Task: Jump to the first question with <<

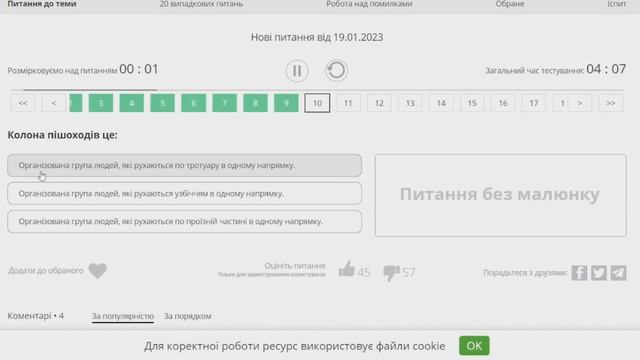Action: pos(23,103)
